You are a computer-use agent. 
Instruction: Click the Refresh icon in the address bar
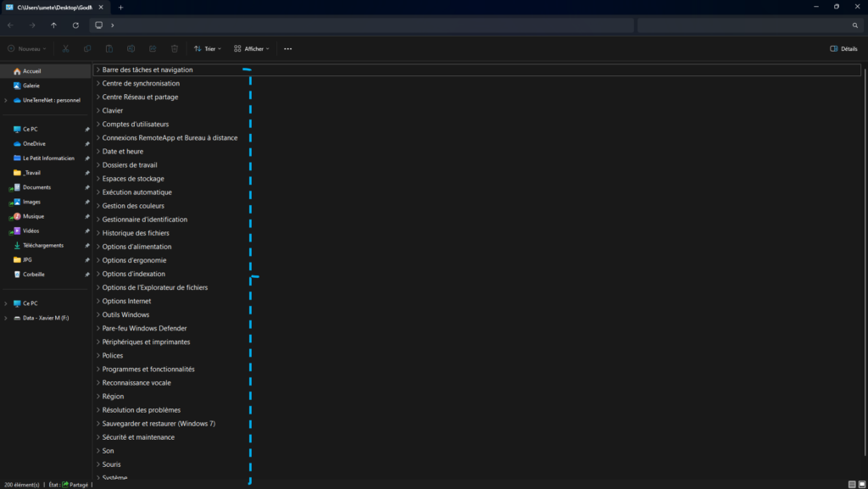(75, 25)
